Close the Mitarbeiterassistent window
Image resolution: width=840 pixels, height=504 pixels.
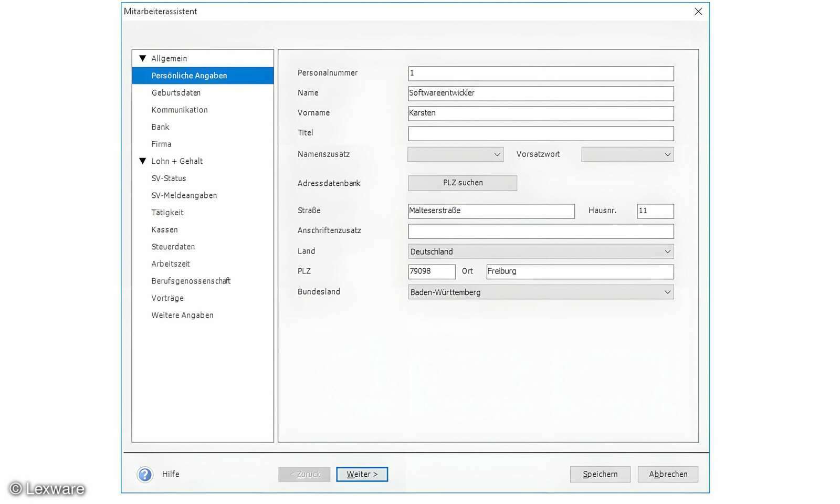click(x=698, y=12)
